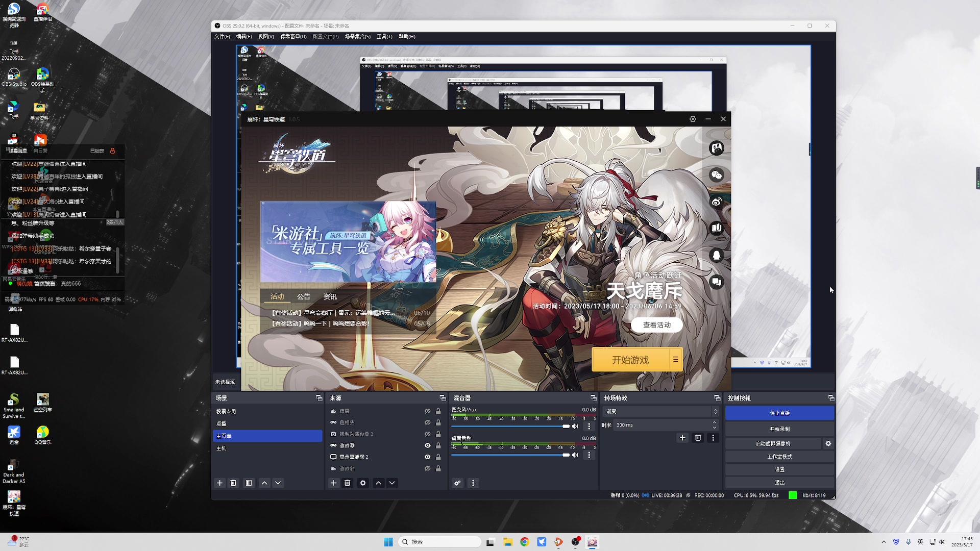Open 帮助(H) menu
The height and width of the screenshot is (551, 980).
point(407,37)
